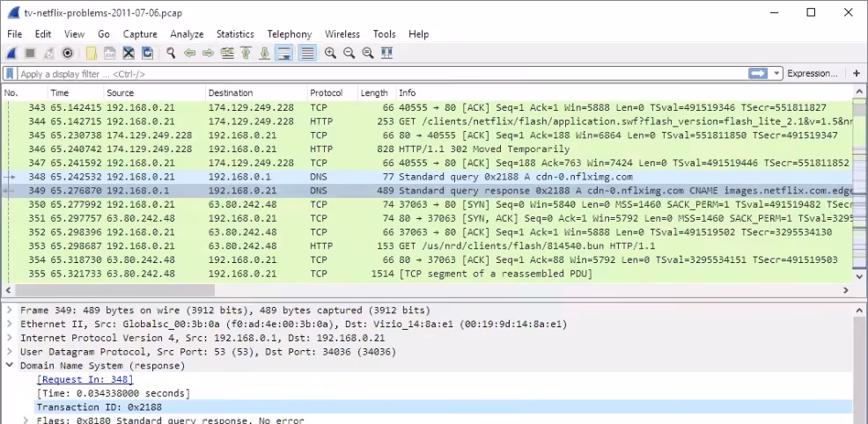Expand the Frame 349 tree node
This screenshot has height=424, width=868.
pyautogui.click(x=10, y=311)
